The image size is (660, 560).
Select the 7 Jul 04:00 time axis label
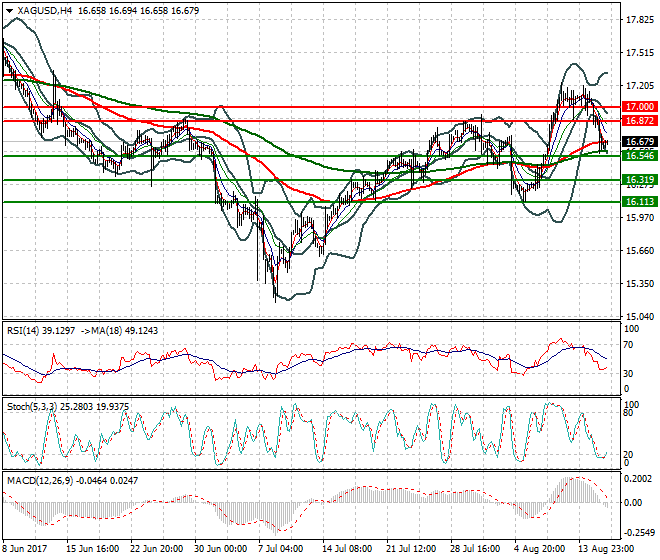pos(281,549)
